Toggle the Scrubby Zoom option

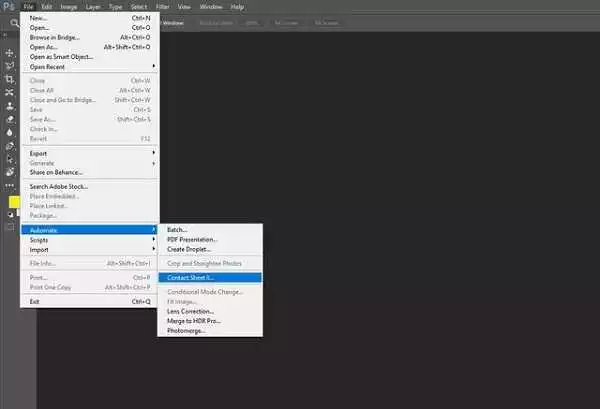(216, 23)
